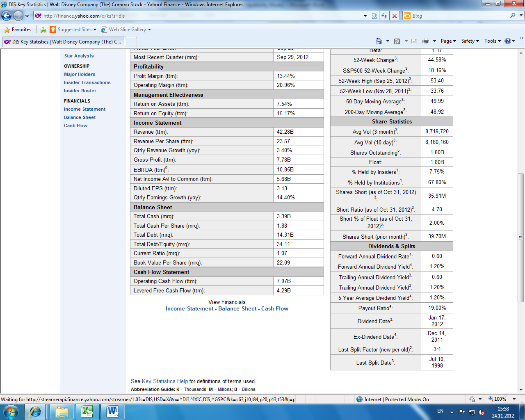
Task: Open Excel from the taskbar
Action: (x=87, y=411)
